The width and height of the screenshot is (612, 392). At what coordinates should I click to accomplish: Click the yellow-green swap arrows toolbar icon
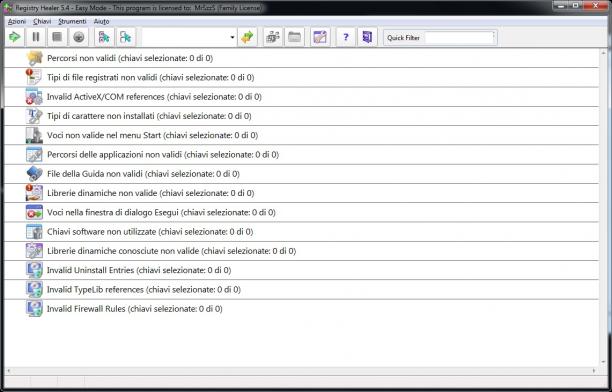[x=247, y=37]
